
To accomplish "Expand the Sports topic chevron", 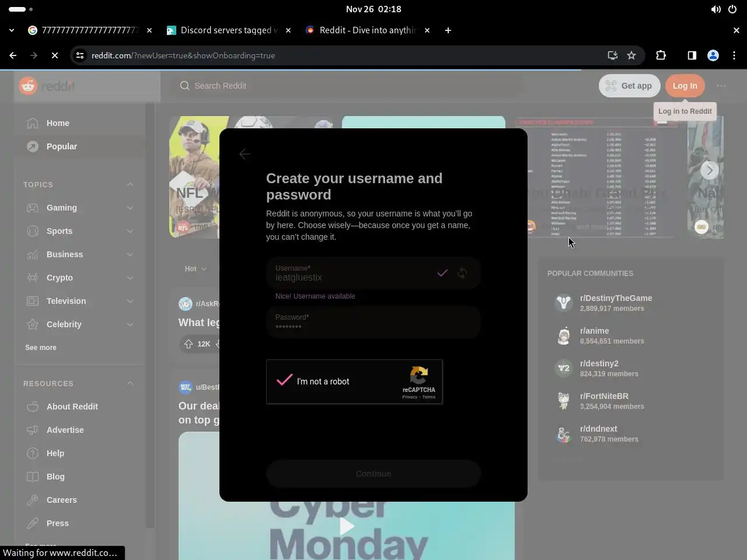I will (130, 231).
